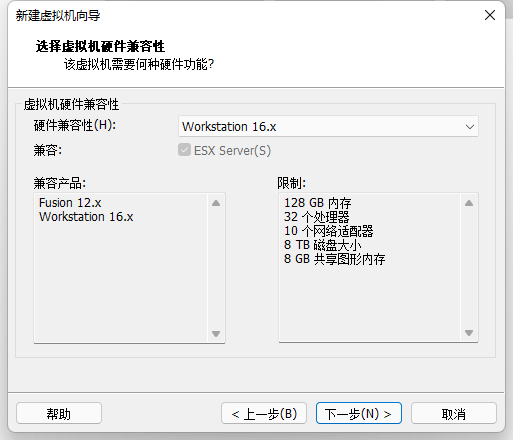
Task: Click the down arrow of compatible products scrollbar
Action: (216, 333)
